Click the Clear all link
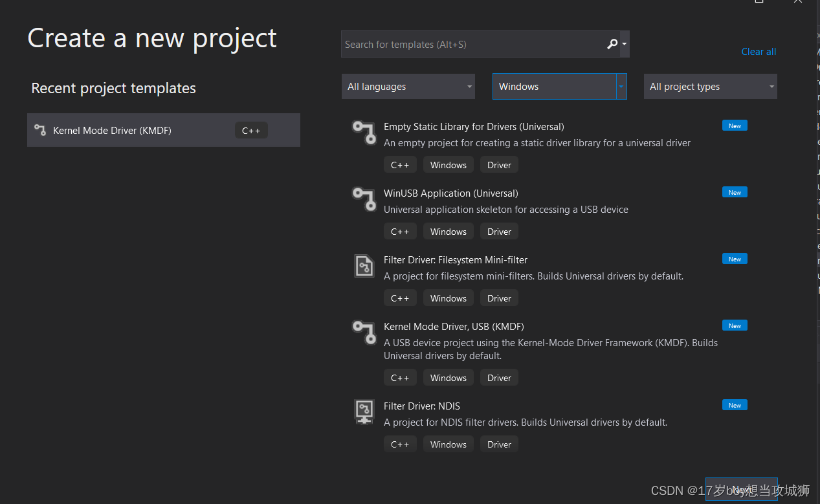 (758, 51)
